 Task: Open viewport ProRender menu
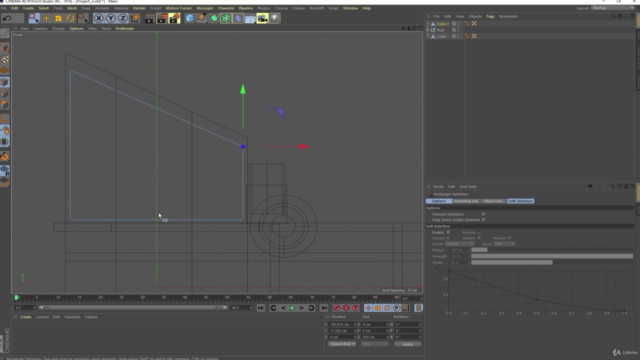click(125, 29)
